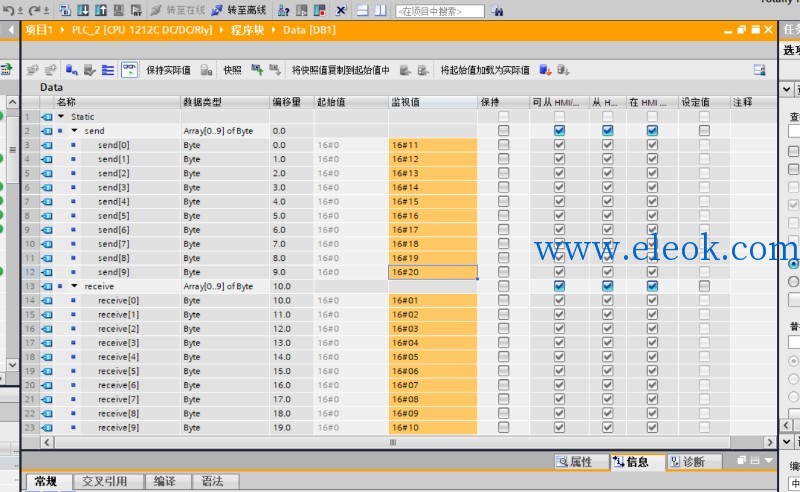Click the 在项目中搜索 search field
The image size is (800, 492).
pyautogui.click(x=440, y=11)
